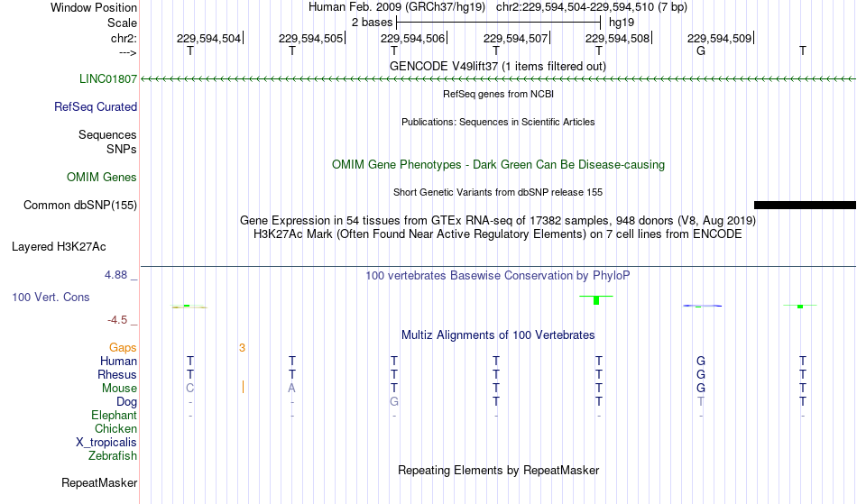Click the Repeating Elements by RepeatMasker title
857x504 pixels.
coord(498,470)
